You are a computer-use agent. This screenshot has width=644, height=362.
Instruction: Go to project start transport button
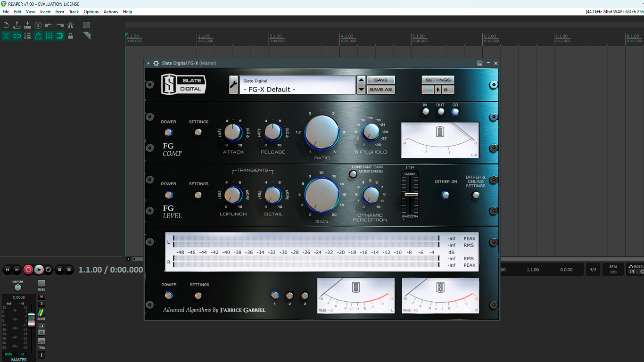(x=8, y=270)
